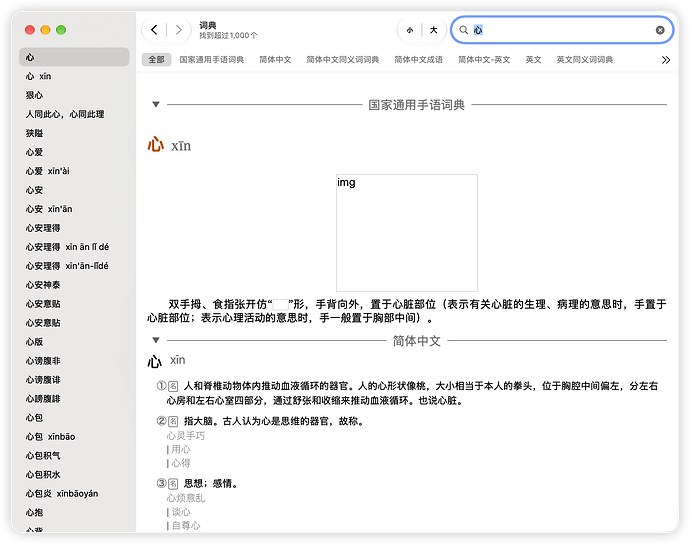Collapse the 简体中文 section triangle
Screen dimensions: 690x544
(155, 340)
